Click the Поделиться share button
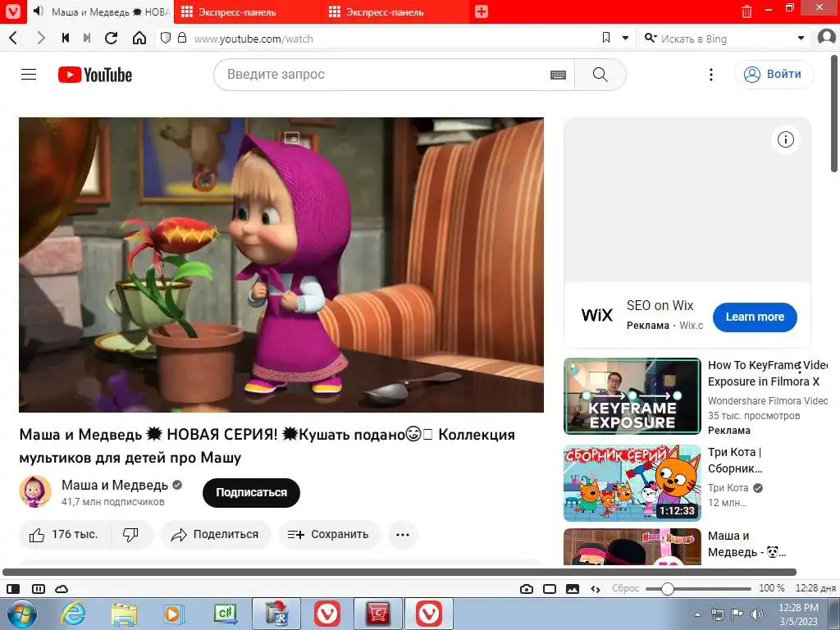 [216, 534]
